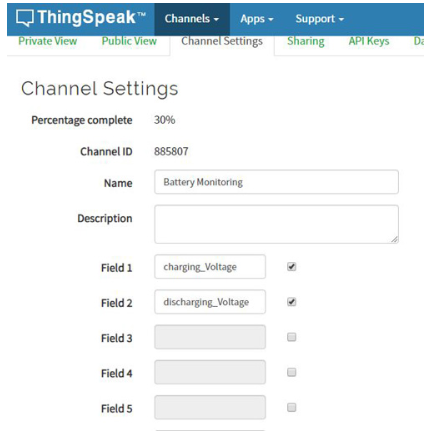Screen dimensions: 432x446
Task: Uncheck the Field 1 checkbox
Action: [292, 267]
